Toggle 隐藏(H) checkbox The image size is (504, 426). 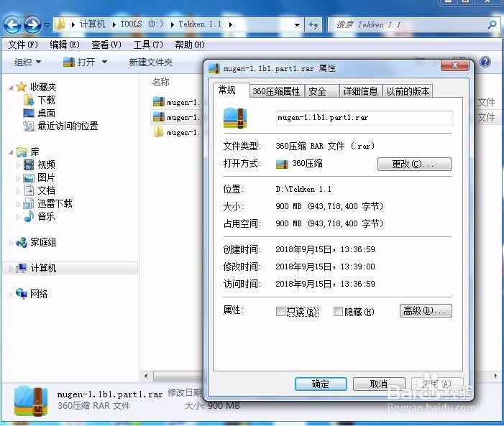(x=338, y=311)
